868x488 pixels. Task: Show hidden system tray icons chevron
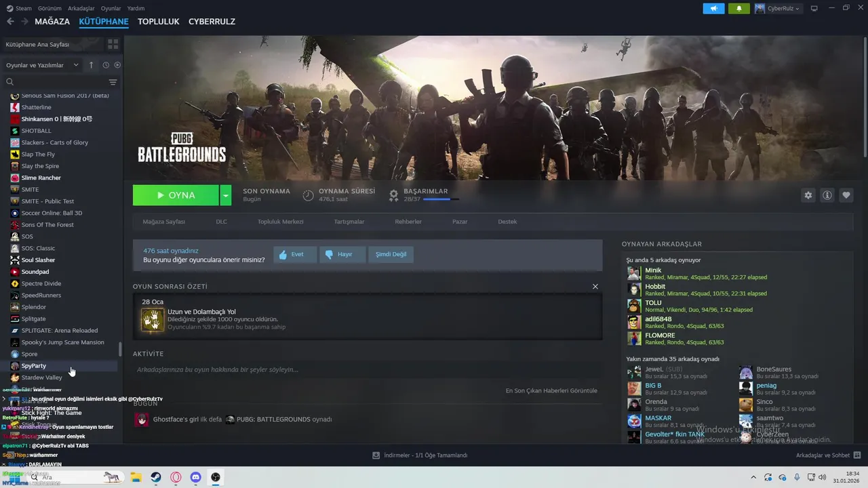pyautogui.click(x=753, y=477)
